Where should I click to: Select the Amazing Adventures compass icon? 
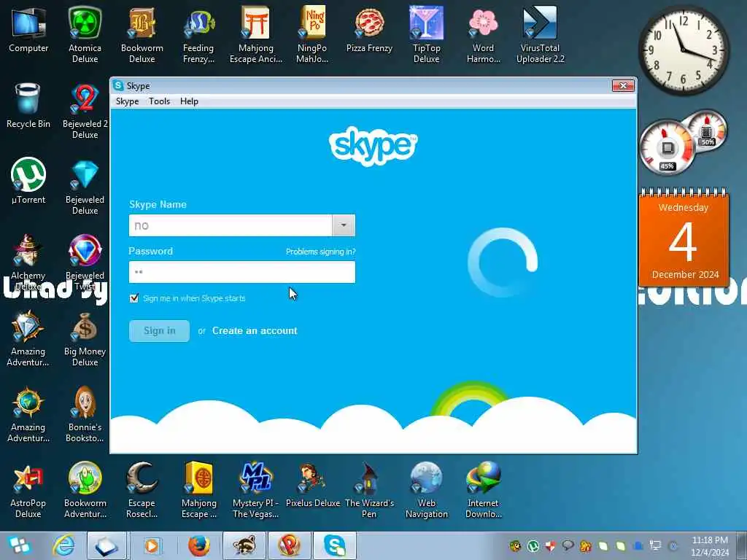coord(28,414)
